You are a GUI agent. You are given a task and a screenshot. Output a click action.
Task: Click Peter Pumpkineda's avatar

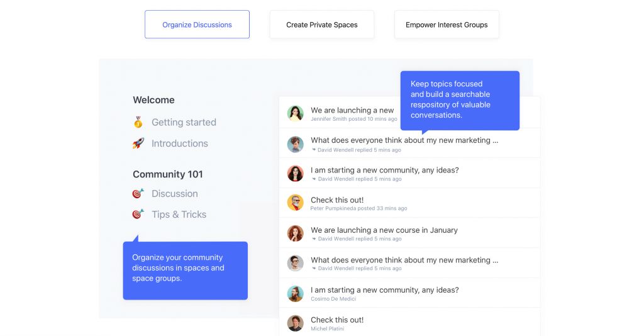click(x=296, y=203)
